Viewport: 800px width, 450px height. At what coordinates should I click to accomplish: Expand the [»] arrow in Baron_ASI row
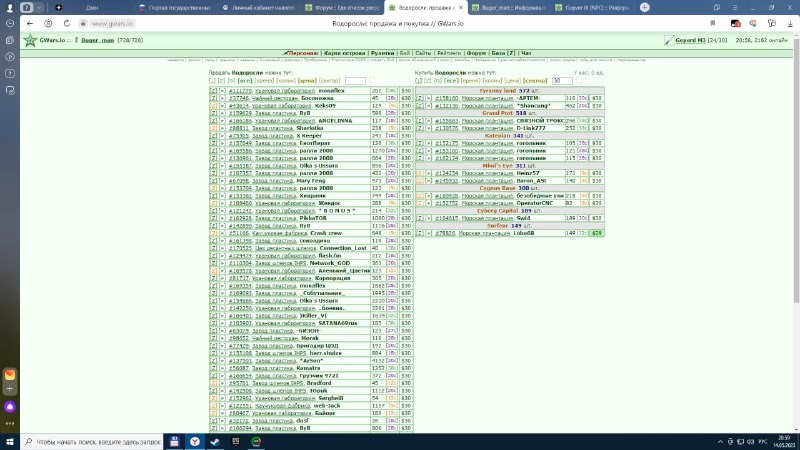[x=429, y=181]
